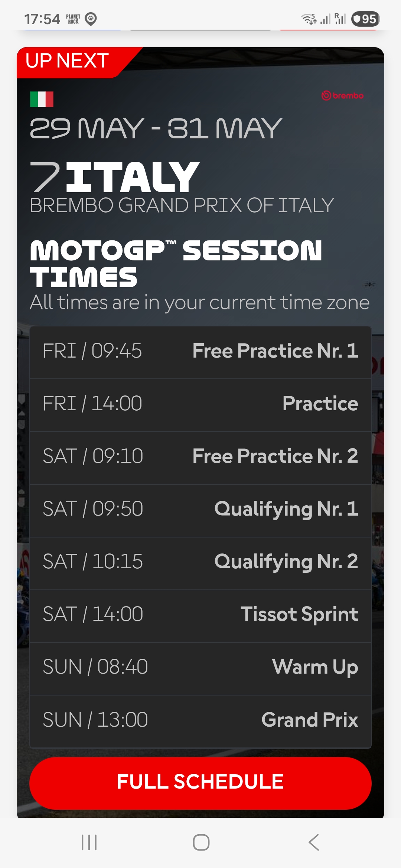Image resolution: width=401 pixels, height=868 pixels.
Task: Tap the Wi-Fi status icon
Action: pos(309,19)
